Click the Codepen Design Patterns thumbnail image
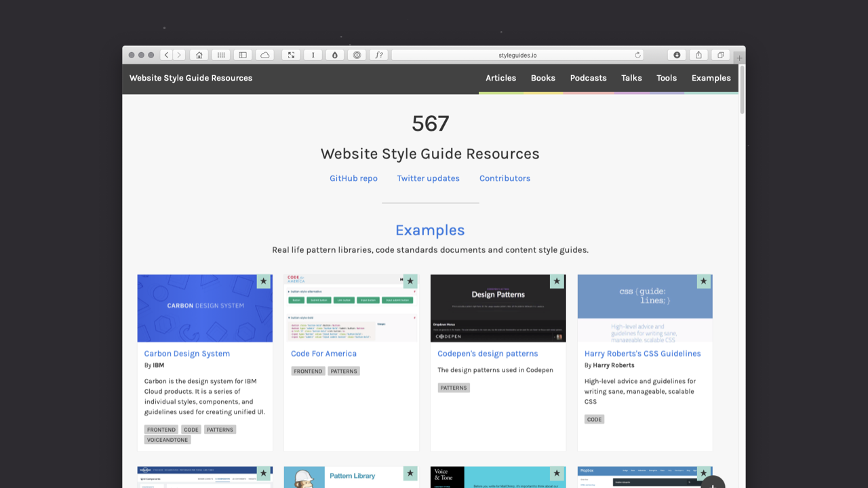 (498, 308)
